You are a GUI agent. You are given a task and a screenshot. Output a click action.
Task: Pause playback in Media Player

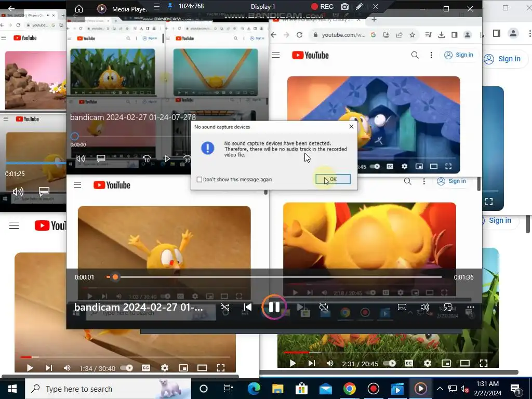pos(274,308)
